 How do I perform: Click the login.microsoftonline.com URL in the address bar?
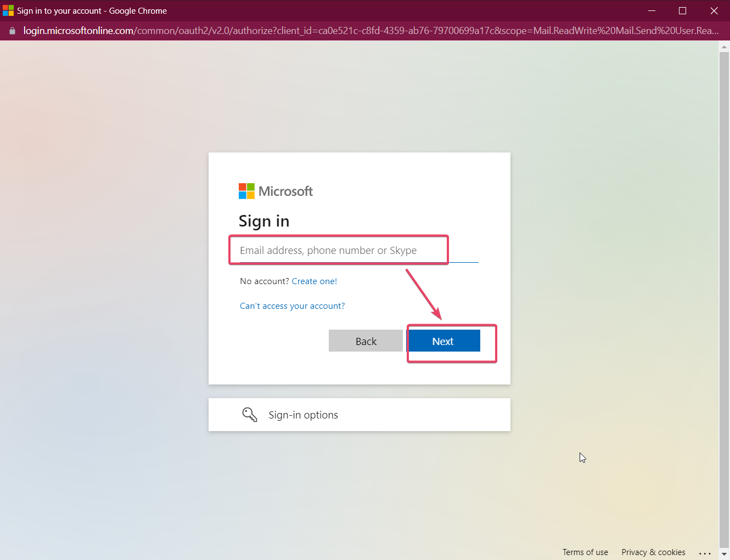click(x=371, y=31)
